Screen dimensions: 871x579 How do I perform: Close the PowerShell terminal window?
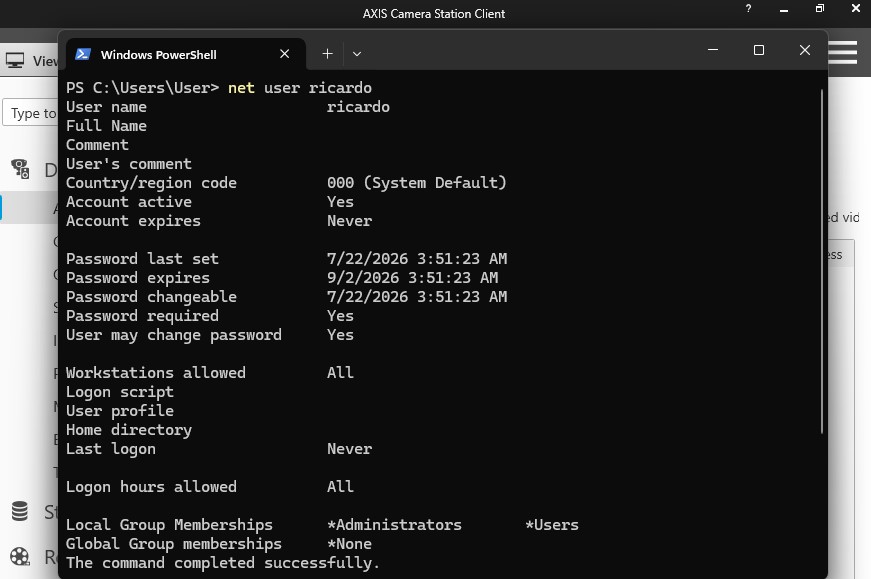(x=804, y=50)
